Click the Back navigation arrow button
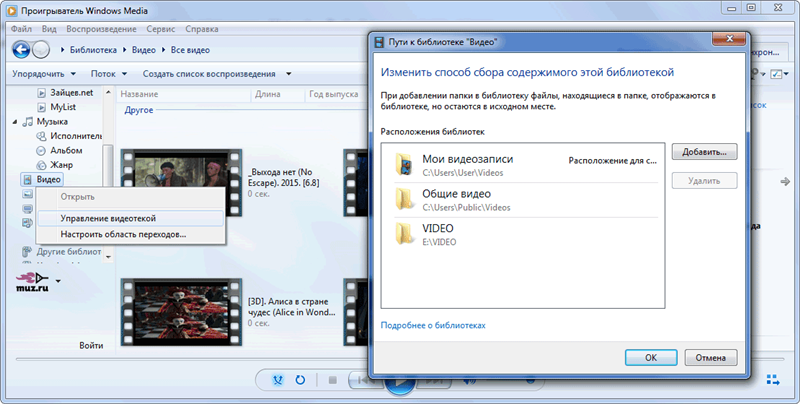This screenshot has width=800, height=404. click(x=20, y=49)
